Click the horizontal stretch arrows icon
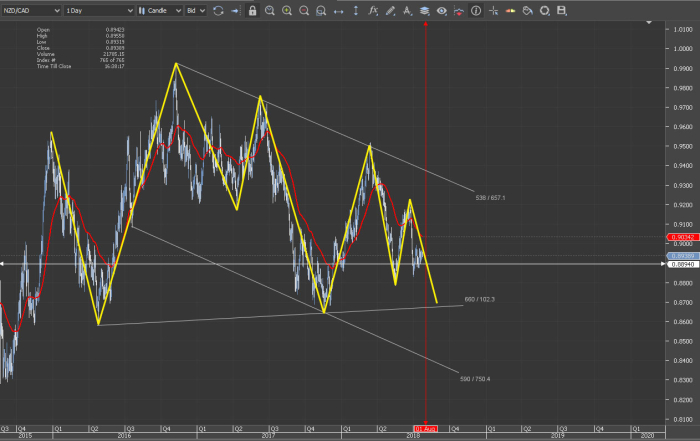 [x=338, y=11]
